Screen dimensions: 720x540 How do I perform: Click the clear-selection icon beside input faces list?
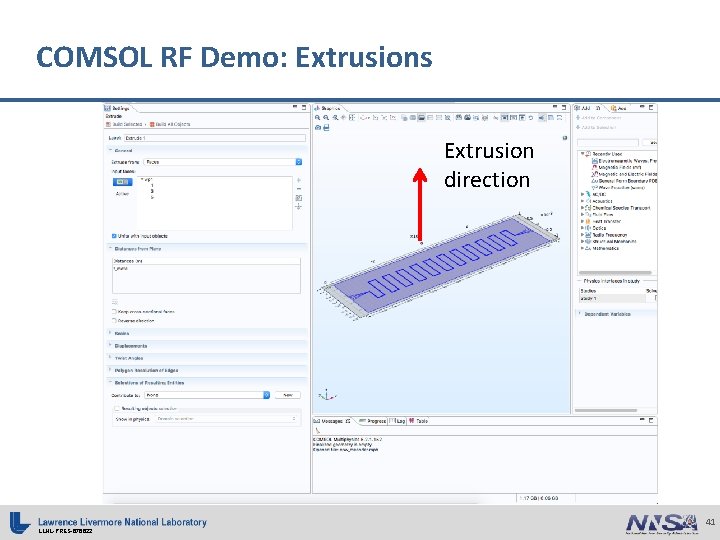pyautogui.click(x=298, y=198)
